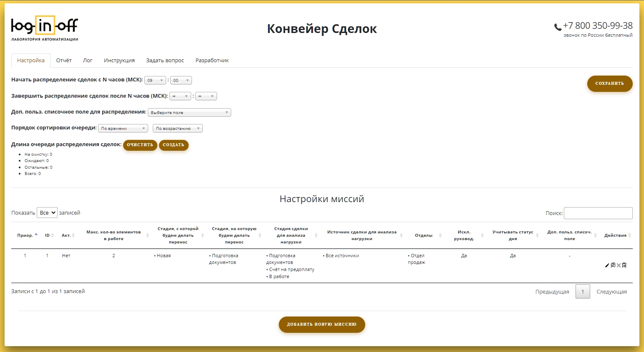The image size is (644, 352).
Task: Click the log-in-off logo
Action: pyautogui.click(x=45, y=28)
